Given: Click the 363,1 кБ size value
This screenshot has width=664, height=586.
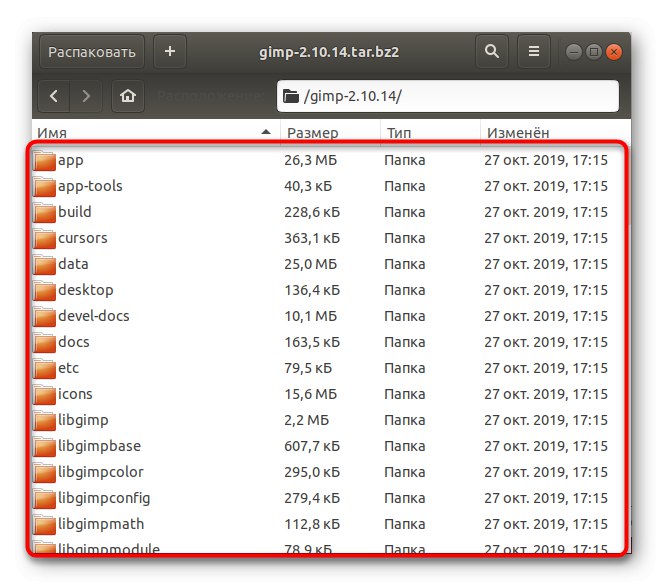Looking at the screenshot, I should [x=312, y=238].
